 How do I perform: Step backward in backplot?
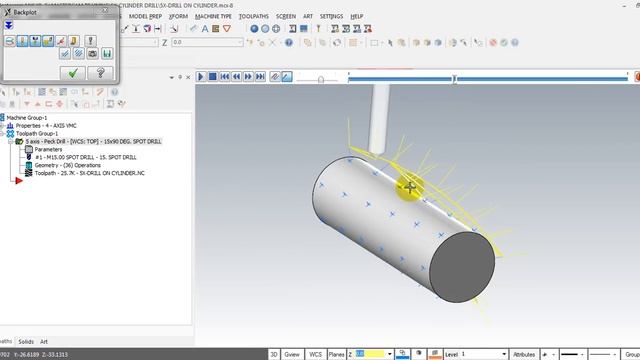coord(236,76)
